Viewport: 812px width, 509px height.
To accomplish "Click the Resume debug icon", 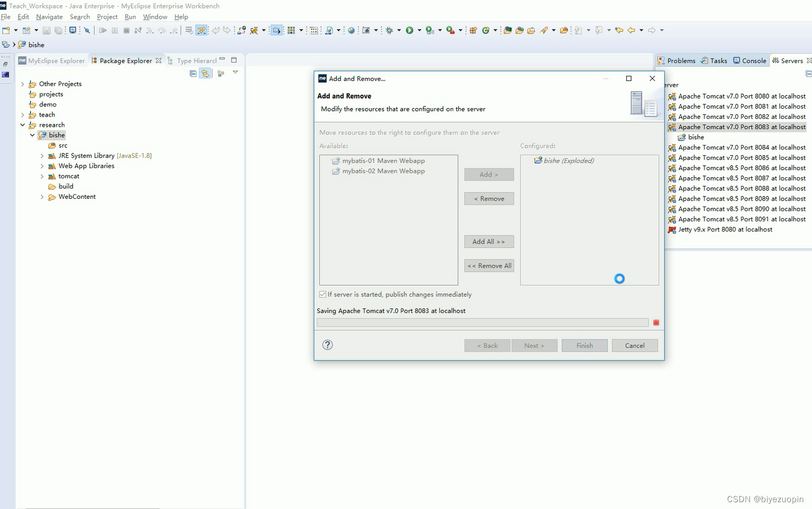I will point(102,30).
